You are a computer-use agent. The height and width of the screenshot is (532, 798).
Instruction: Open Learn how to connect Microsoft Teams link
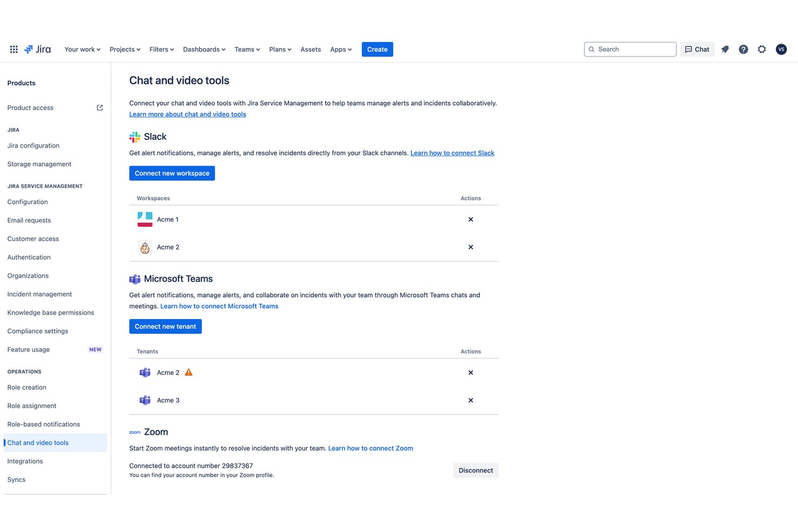tap(219, 306)
